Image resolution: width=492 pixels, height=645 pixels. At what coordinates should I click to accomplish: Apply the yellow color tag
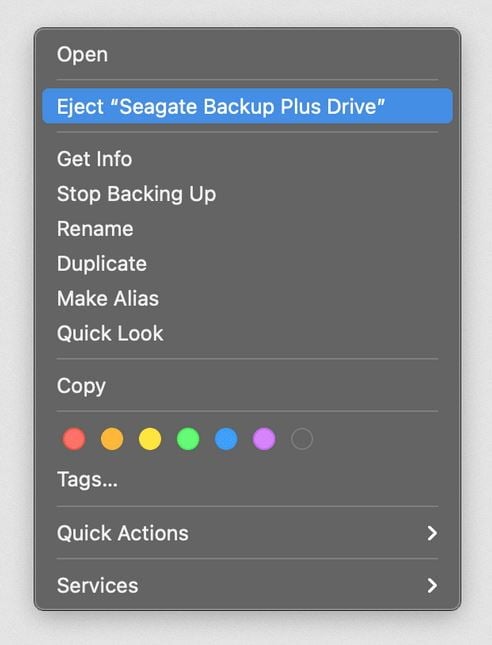pos(150,439)
